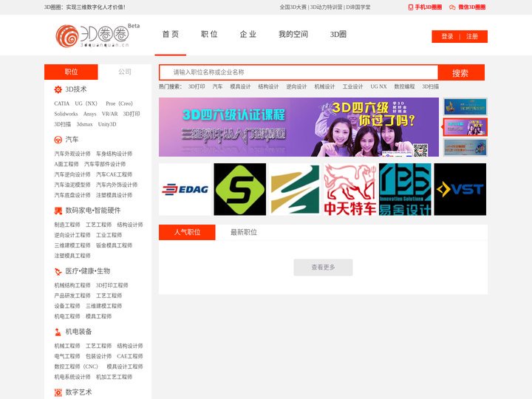Click hot search term 模具设计
This screenshot has width=532, height=399.
[240, 86]
